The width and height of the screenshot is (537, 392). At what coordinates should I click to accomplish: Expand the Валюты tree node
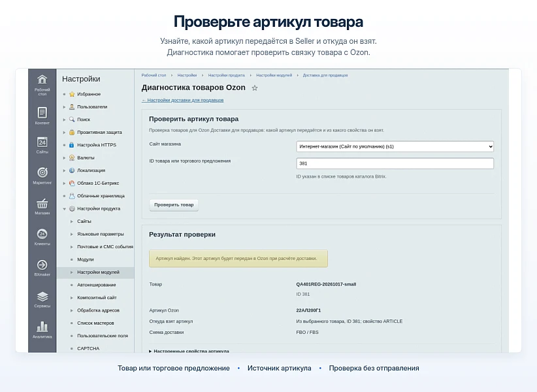coord(64,157)
